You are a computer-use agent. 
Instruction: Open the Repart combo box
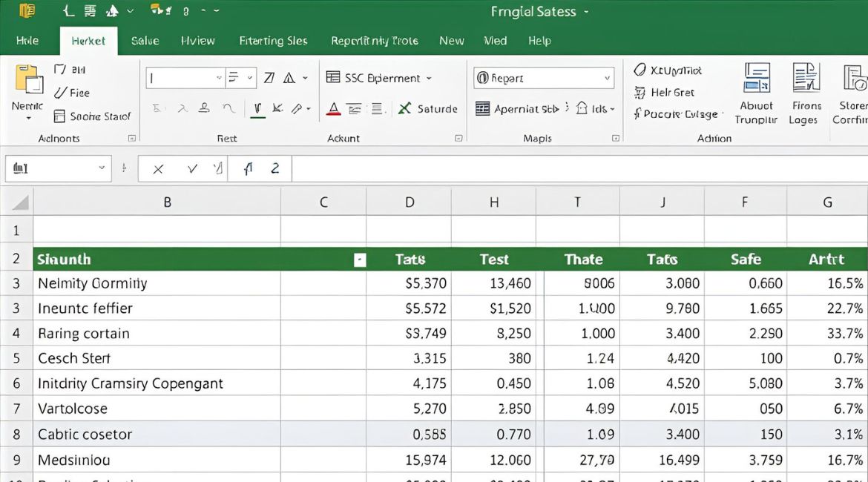coord(544,78)
